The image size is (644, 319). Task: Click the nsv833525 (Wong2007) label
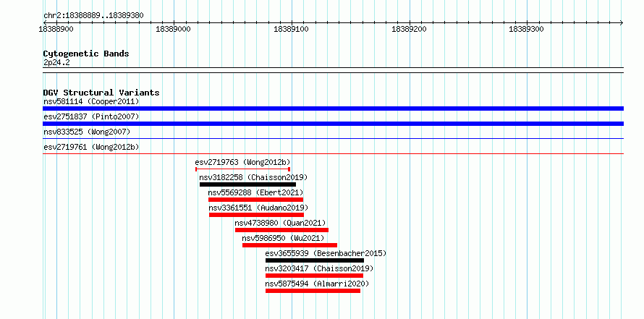(x=87, y=132)
